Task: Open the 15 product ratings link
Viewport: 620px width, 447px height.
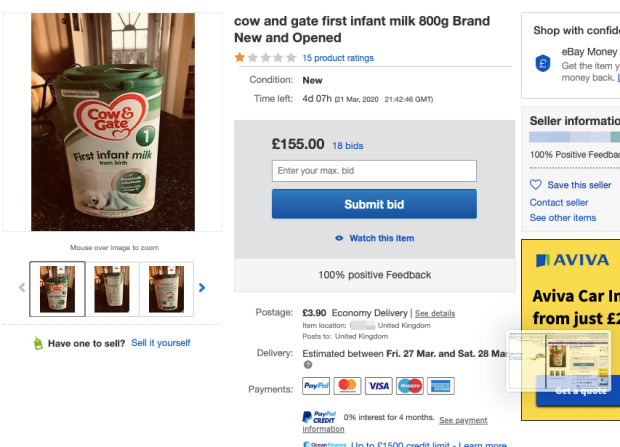Action: click(x=338, y=58)
